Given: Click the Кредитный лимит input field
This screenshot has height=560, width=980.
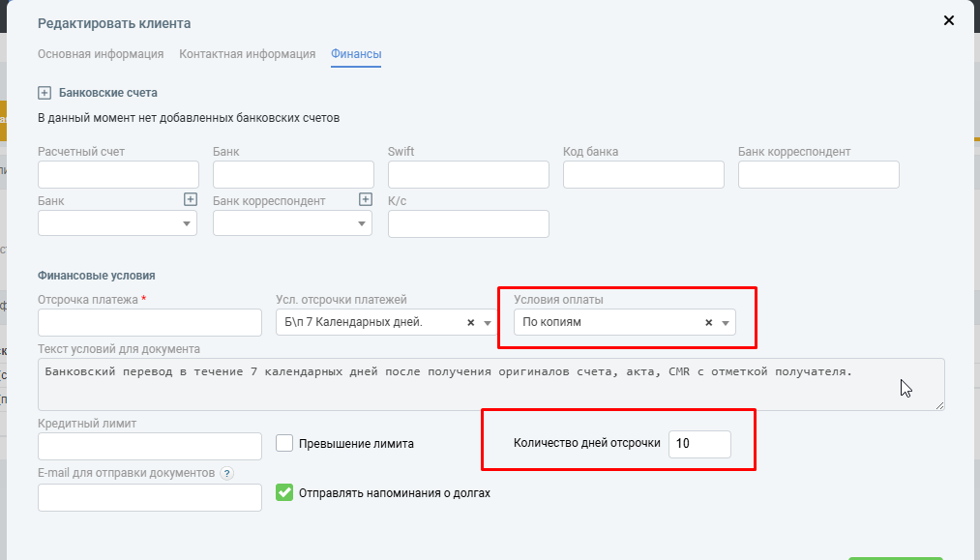Looking at the screenshot, I should pyautogui.click(x=150, y=446).
